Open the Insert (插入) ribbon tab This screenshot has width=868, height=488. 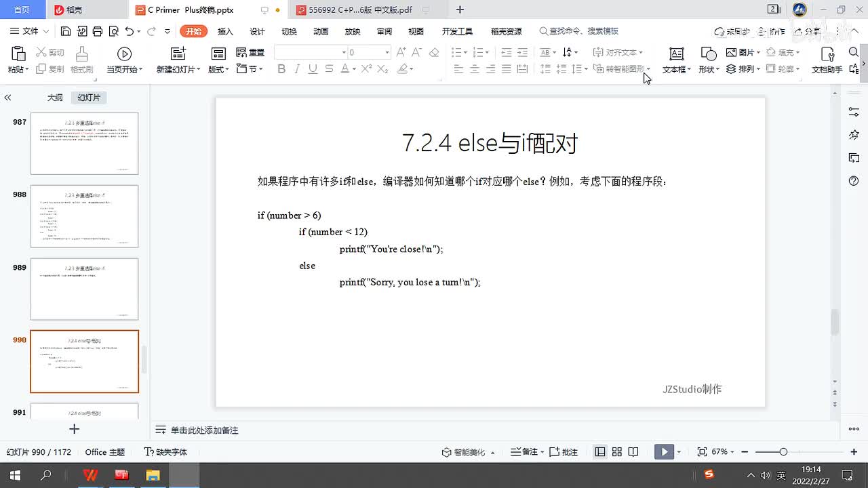[x=225, y=31]
